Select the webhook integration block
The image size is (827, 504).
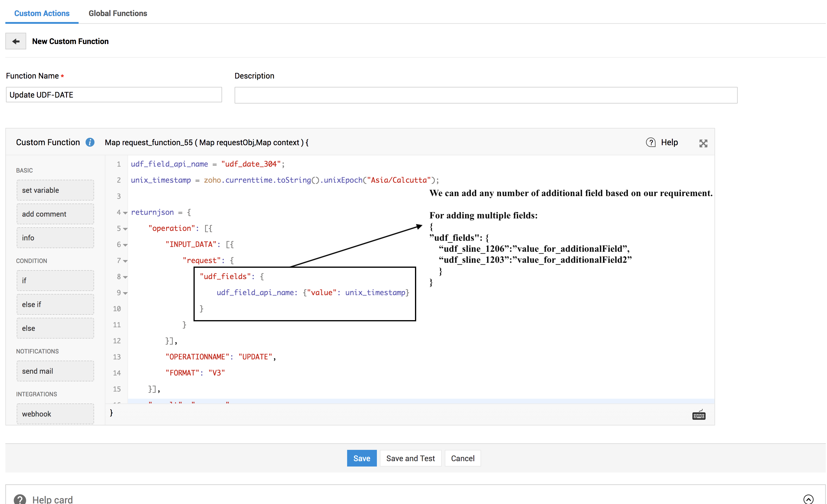tap(55, 414)
